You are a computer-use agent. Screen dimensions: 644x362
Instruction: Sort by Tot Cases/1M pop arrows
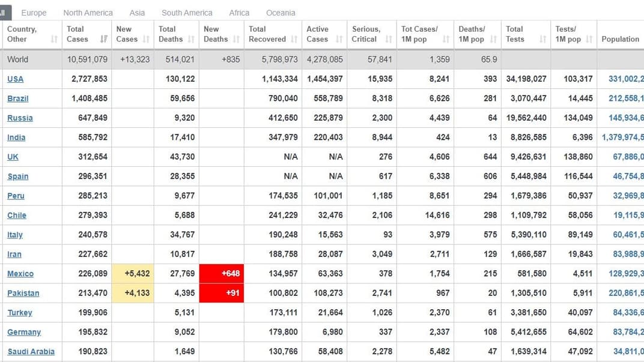point(446,40)
